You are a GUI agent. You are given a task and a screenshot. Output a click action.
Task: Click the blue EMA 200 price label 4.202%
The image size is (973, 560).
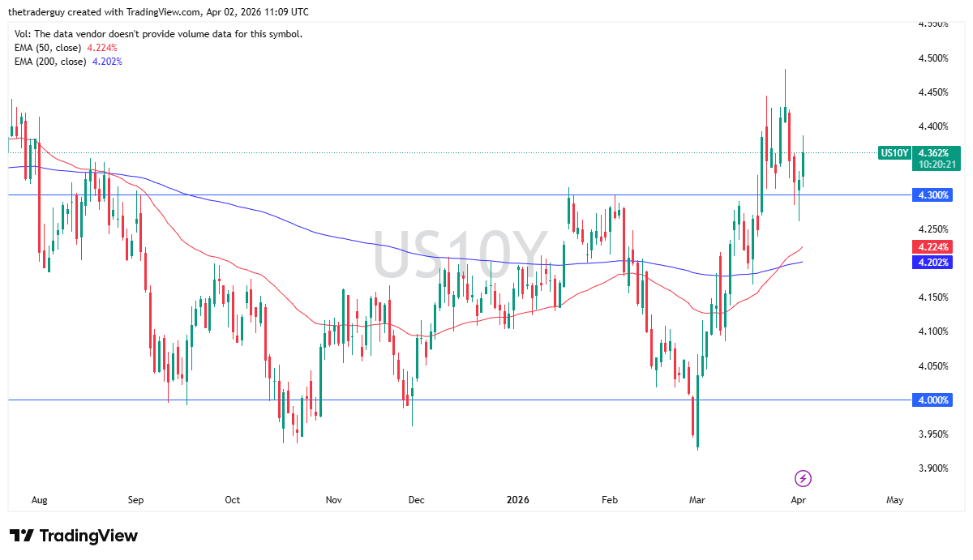click(932, 263)
